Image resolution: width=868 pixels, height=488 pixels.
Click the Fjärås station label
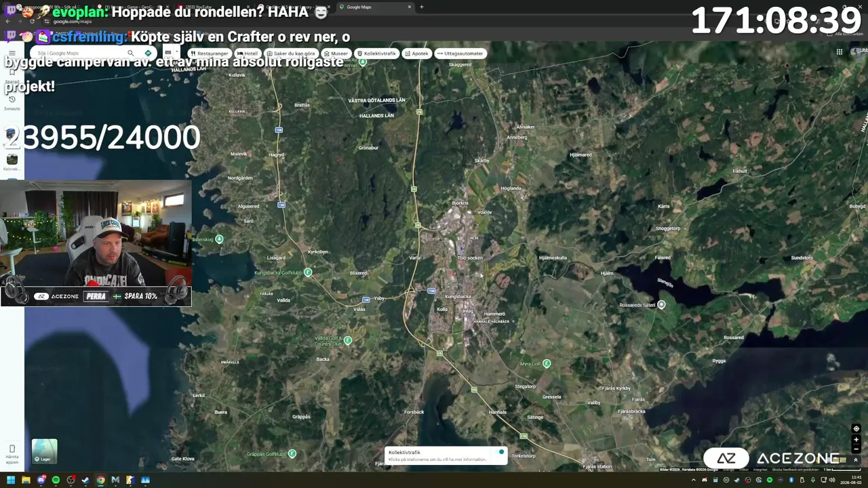point(597,466)
